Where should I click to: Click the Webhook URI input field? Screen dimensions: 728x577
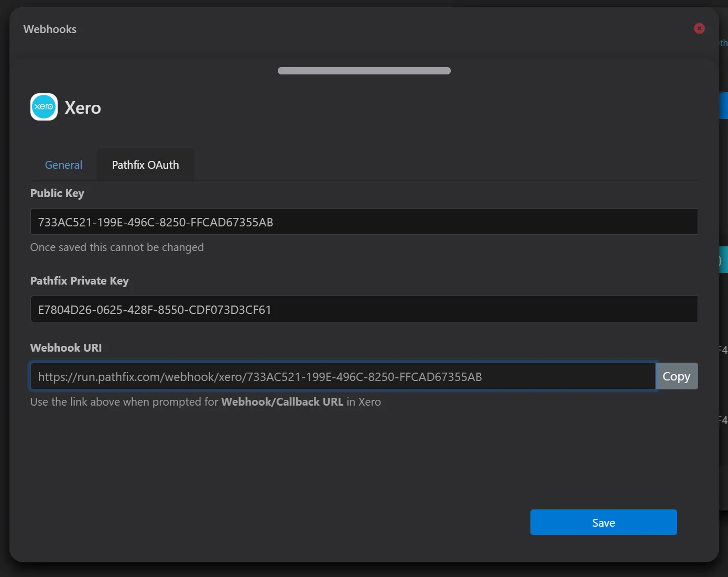point(343,376)
